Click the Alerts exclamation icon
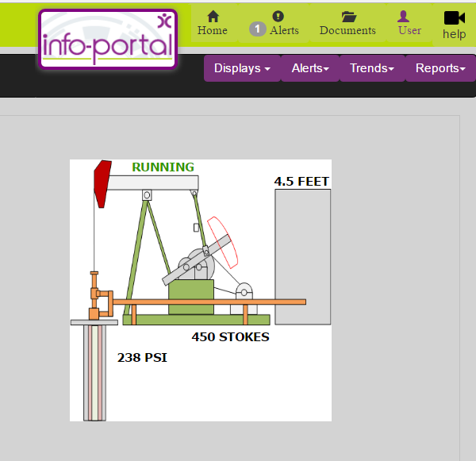476x461 pixels. tap(278, 16)
